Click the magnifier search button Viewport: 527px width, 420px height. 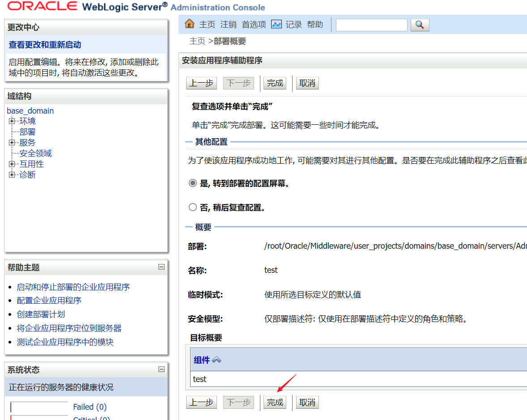(420, 25)
